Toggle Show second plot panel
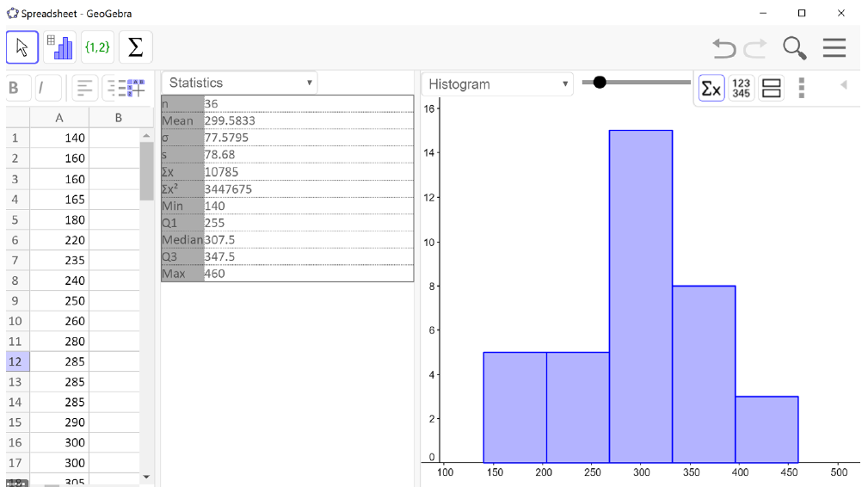The image size is (868, 487). coord(771,88)
